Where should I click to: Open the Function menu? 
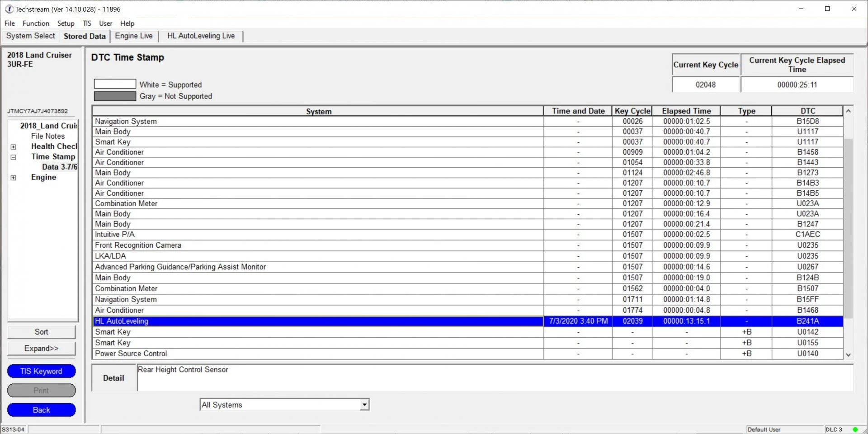[36, 24]
